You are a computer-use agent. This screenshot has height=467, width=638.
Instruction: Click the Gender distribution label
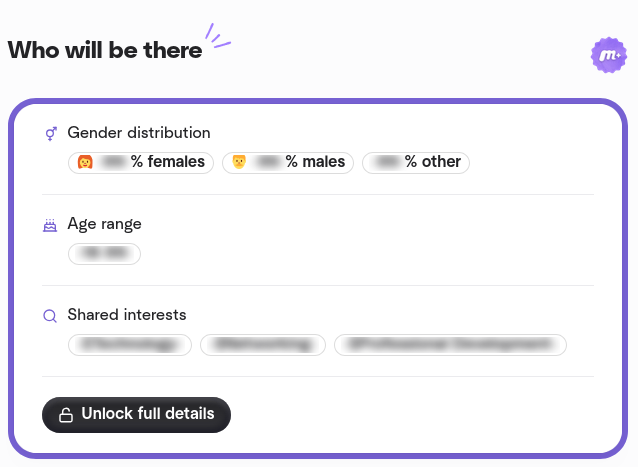point(139,133)
